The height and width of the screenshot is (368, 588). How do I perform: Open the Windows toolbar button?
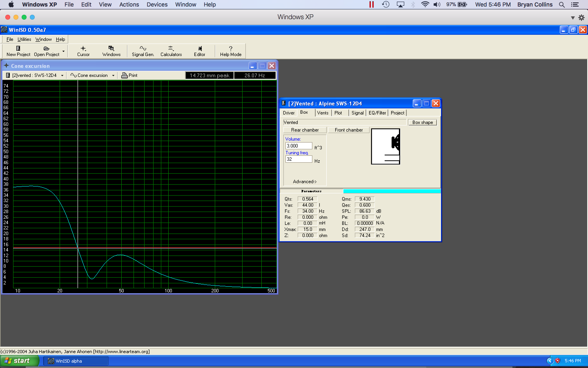[111, 51]
